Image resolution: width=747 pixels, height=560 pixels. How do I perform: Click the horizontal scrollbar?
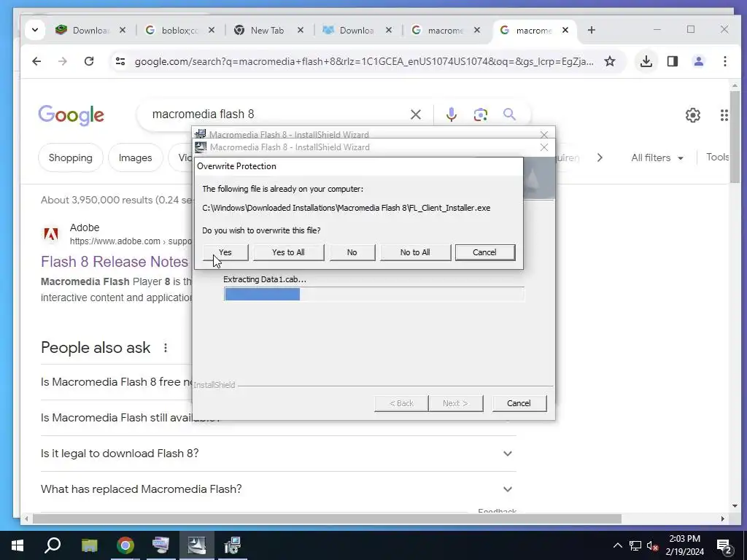point(327,518)
